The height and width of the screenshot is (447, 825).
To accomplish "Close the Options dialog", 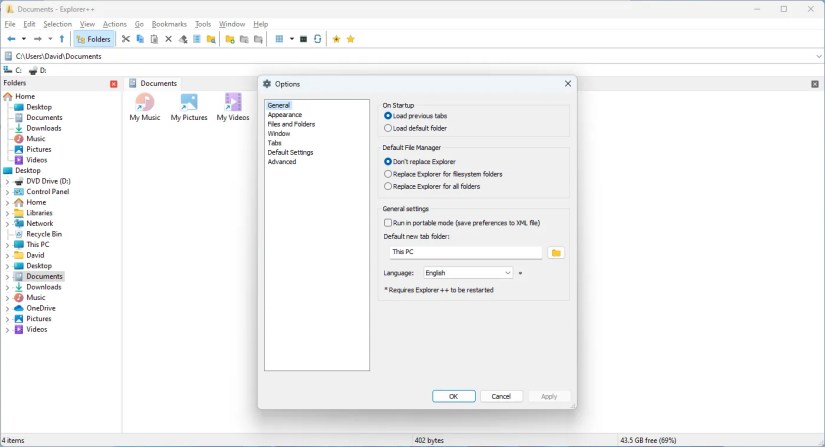I will pyautogui.click(x=568, y=84).
